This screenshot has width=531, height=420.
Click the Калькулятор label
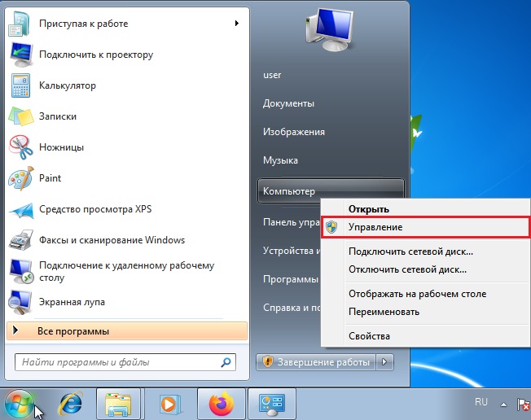coord(68,85)
